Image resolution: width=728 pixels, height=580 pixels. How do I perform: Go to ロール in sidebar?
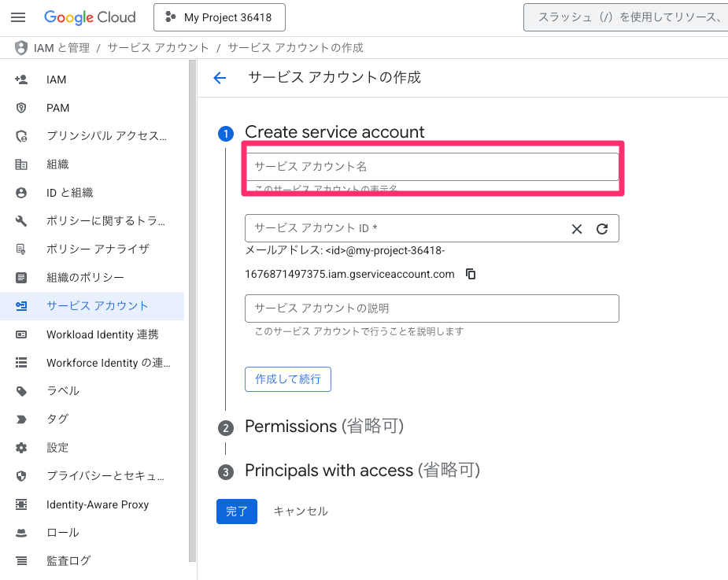click(92, 533)
